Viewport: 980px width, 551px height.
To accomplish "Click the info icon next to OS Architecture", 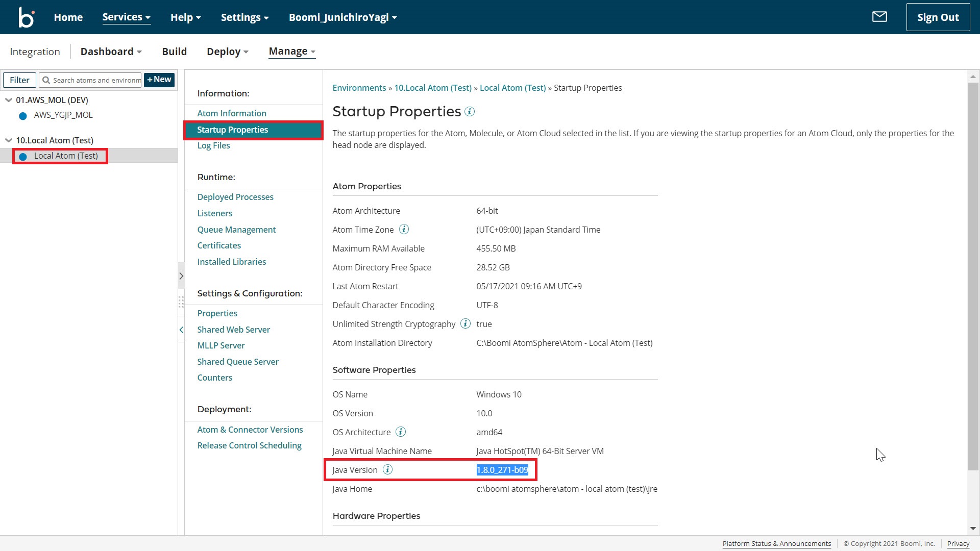I will (x=401, y=432).
